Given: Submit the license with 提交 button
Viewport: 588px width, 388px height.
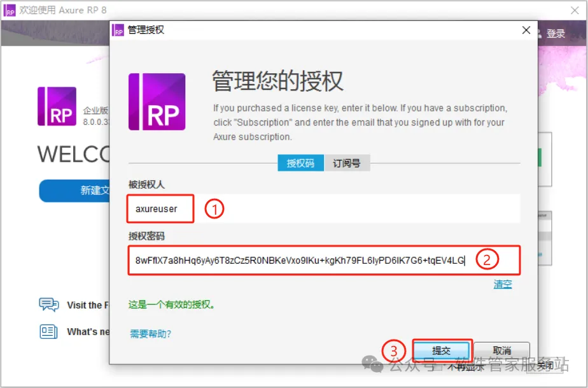Looking at the screenshot, I should point(442,351).
